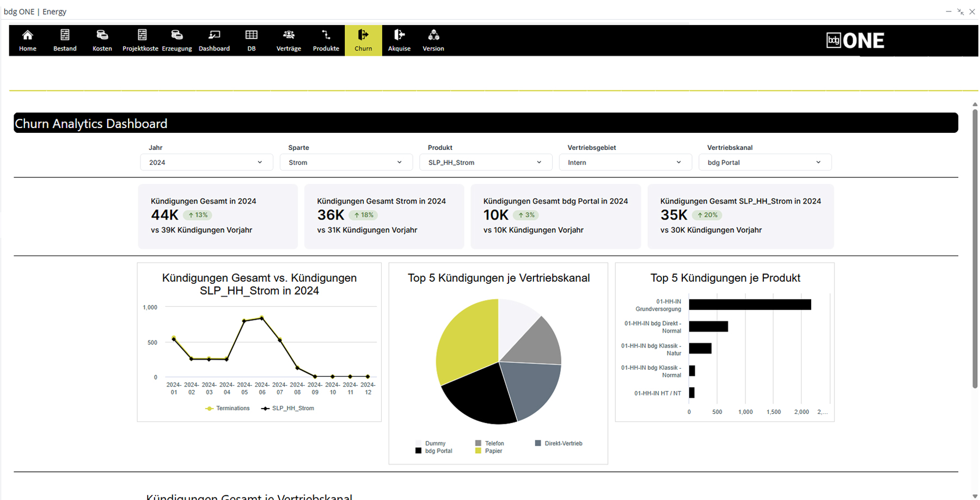The width and height of the screenshot is (980, 500).
Task: Open the Sparte dropdown set to Strom
Action: (346, 162)
